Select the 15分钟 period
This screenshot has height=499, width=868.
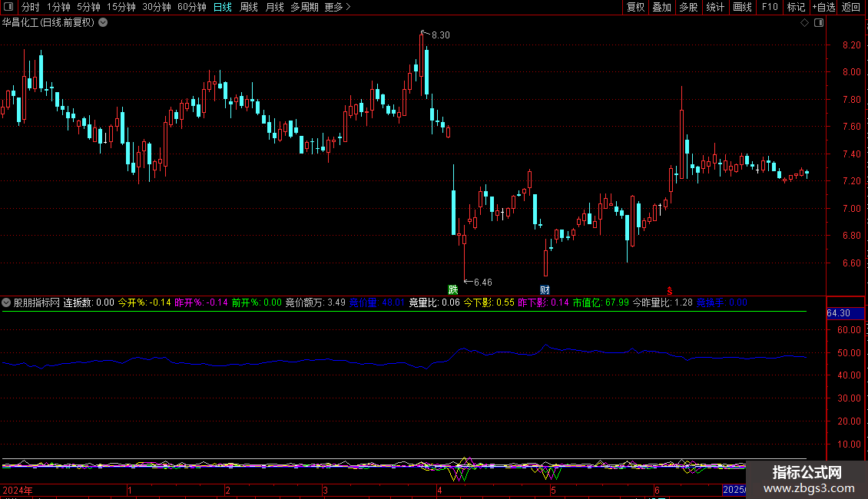pyautogui.click(x=121, y=7)
